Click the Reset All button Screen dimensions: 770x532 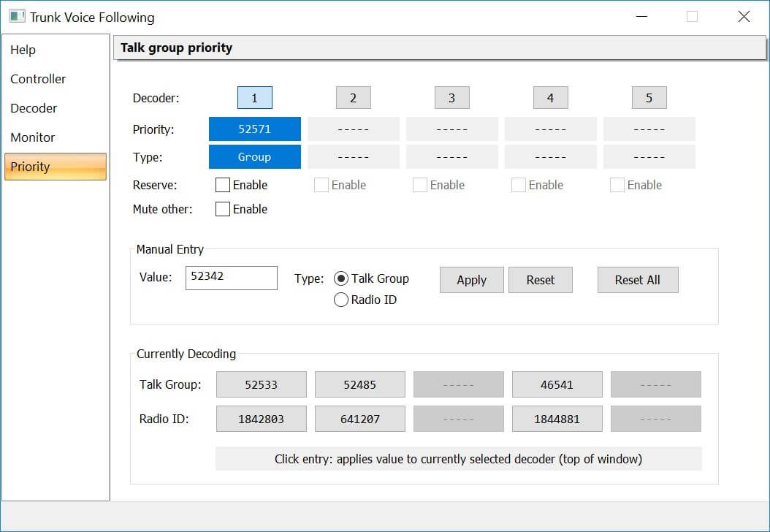(637, 280)
